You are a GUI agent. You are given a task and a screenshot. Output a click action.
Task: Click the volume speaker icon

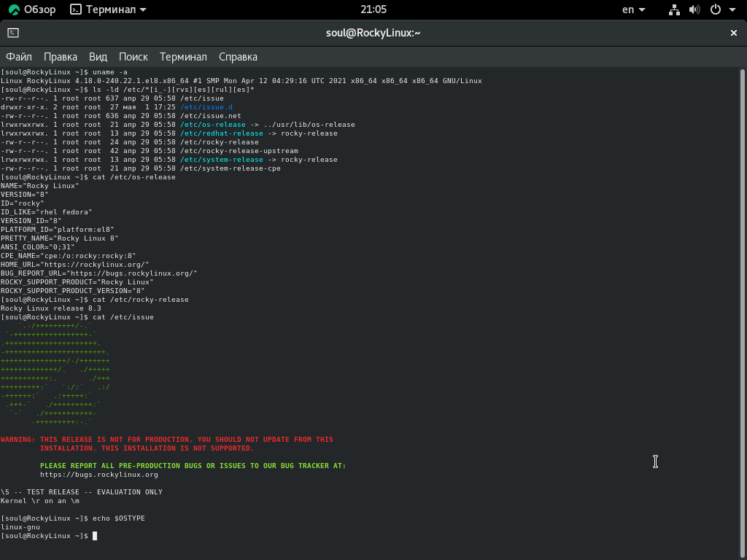(x=694, y=9)
